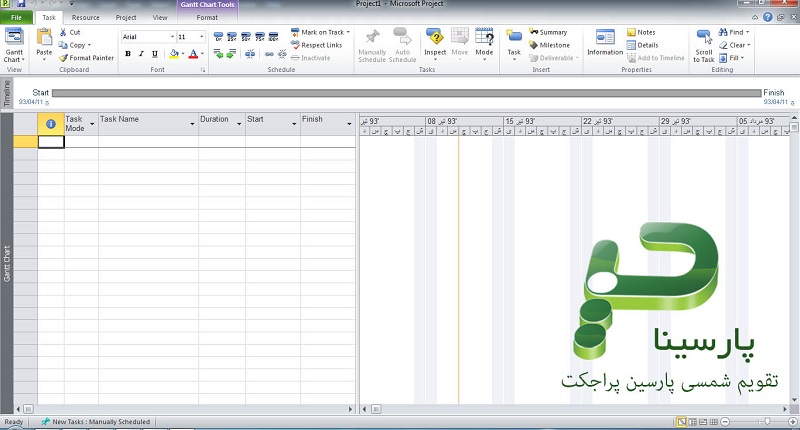The width and height of the screenshot is (800, 430).
Task: Toggle underline formatting
Action: pos(155,54)
